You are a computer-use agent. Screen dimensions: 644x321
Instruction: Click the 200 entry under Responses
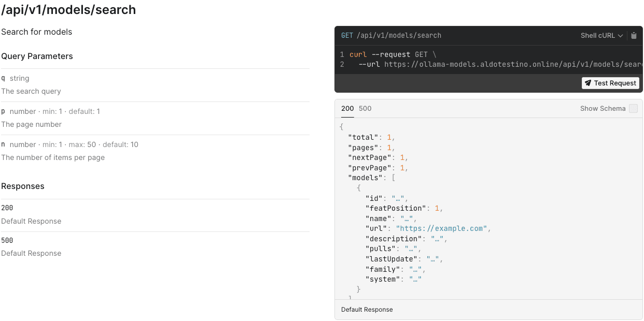pos(7,208)
